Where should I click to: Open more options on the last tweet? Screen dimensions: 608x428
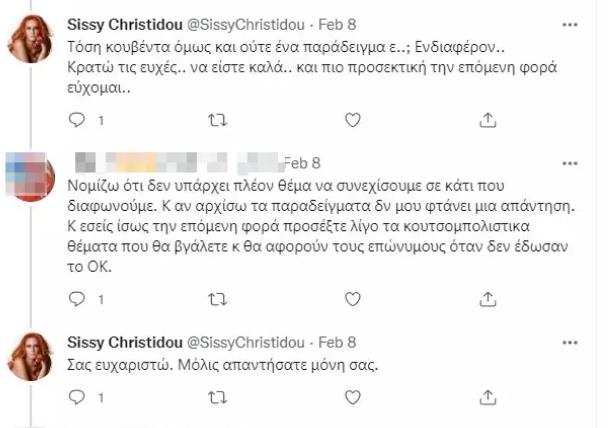tap(570, 343)
